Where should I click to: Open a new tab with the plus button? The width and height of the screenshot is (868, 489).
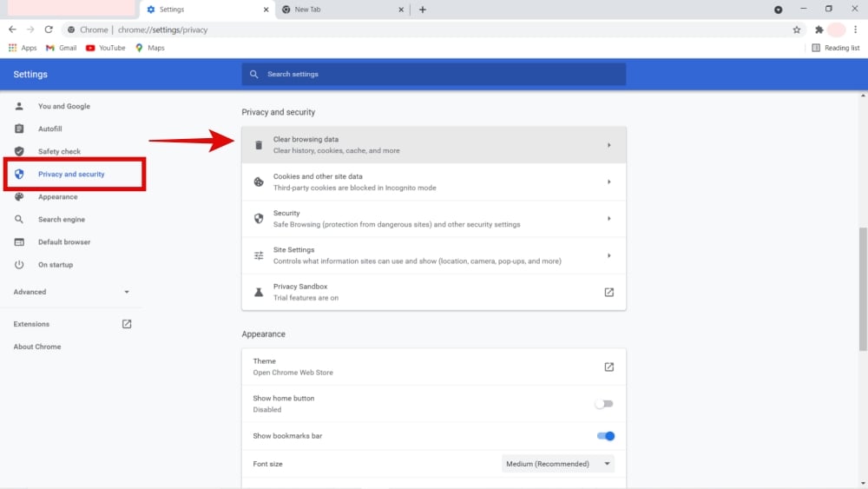tap(423, 10)
